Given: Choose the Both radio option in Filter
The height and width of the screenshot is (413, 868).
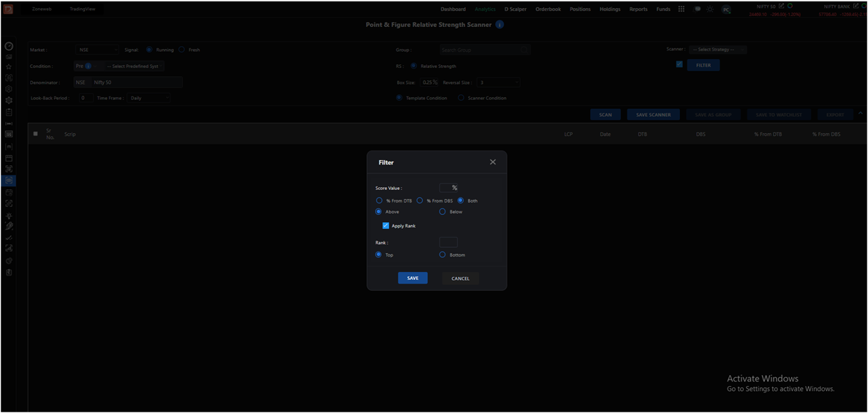Looking at the screenshot, I should click(x=461, y=200).
